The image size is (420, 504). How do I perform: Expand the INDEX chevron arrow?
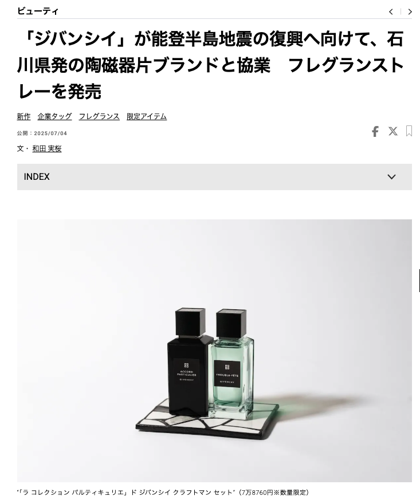[391, 177]
